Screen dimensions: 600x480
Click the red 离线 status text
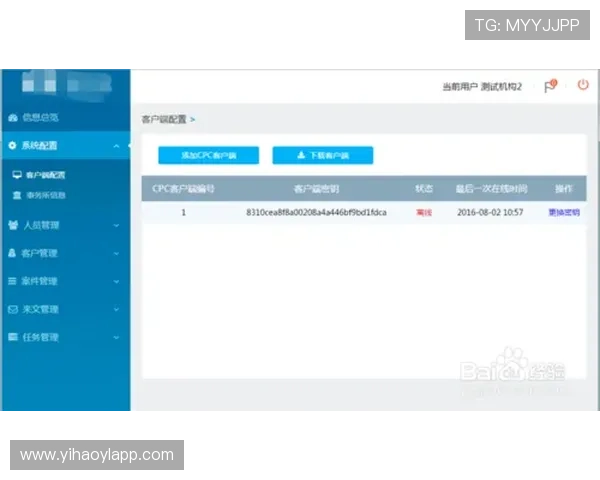pos(424,212)
